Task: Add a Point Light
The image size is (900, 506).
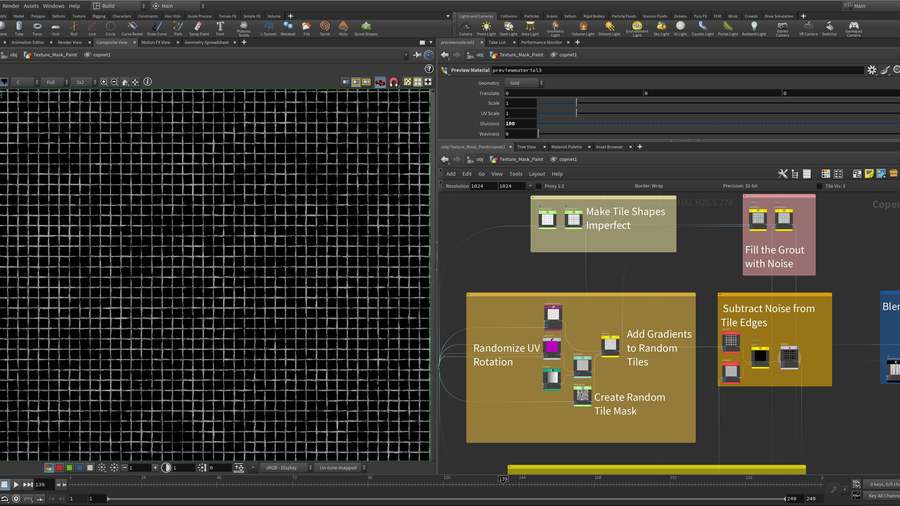Action: click(x=486, y=28)
